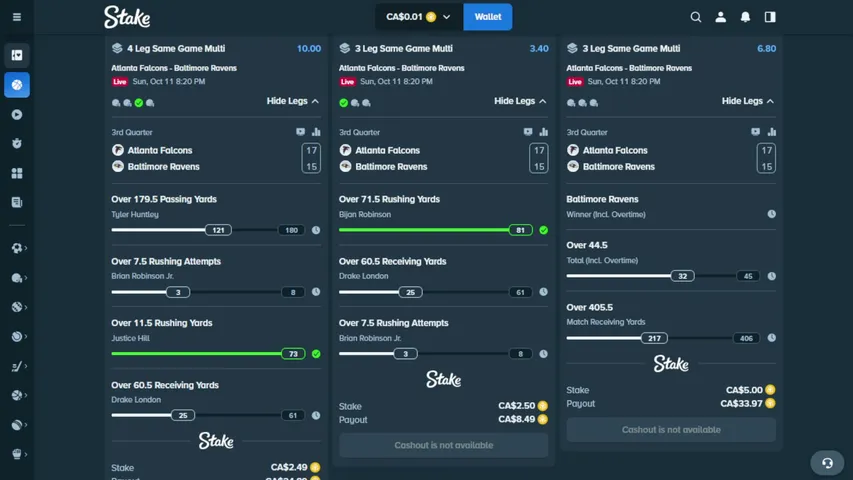This screenshot has width=853, height=480.
Task: Open the CA$0.01 balance dropdown
Action: point(419,17)
